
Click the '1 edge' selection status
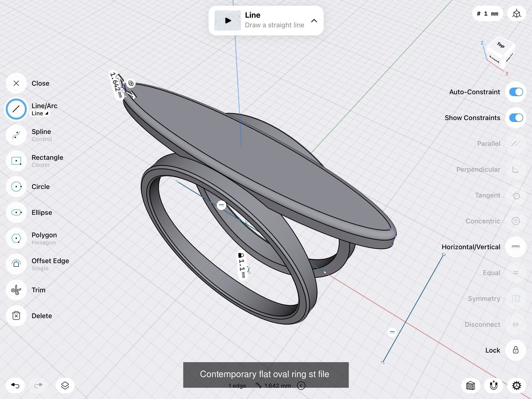pyautogui.click(x=237, y=386)
